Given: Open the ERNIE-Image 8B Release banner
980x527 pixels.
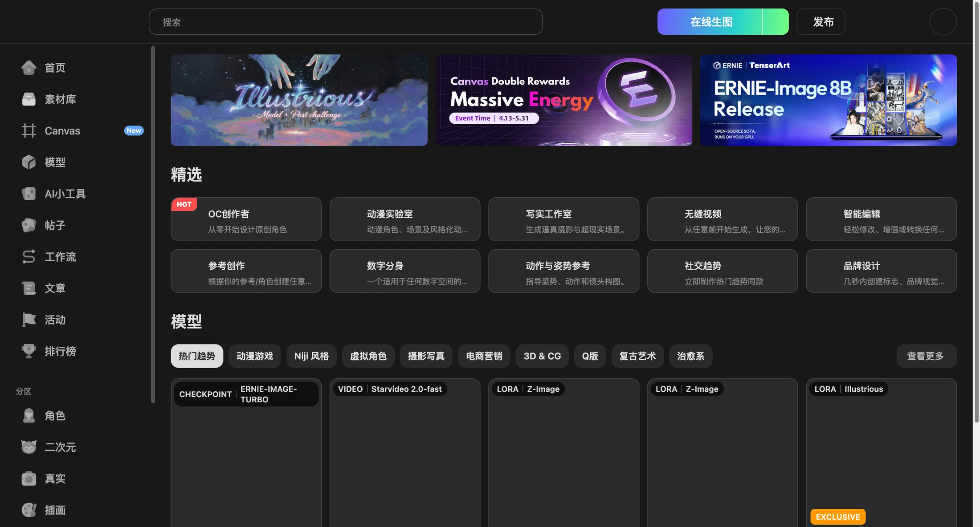Looking at the screenshot, I should (x=829, y=100).
